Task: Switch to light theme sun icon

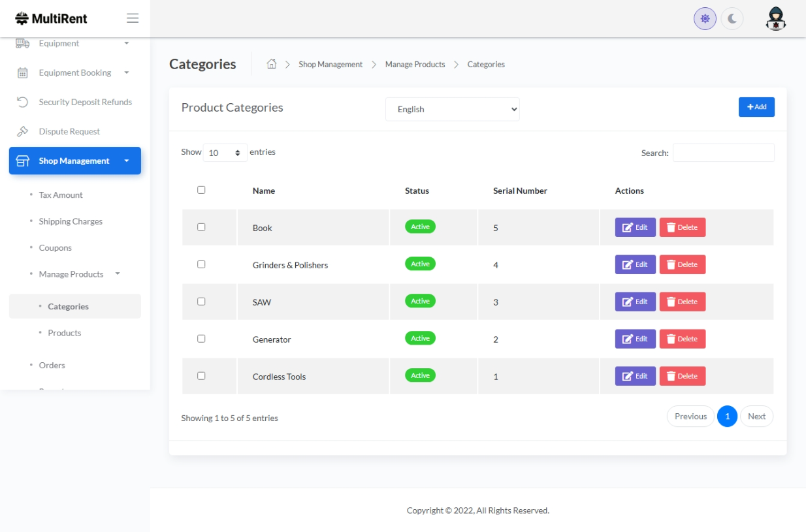Action: pos(705,19)
